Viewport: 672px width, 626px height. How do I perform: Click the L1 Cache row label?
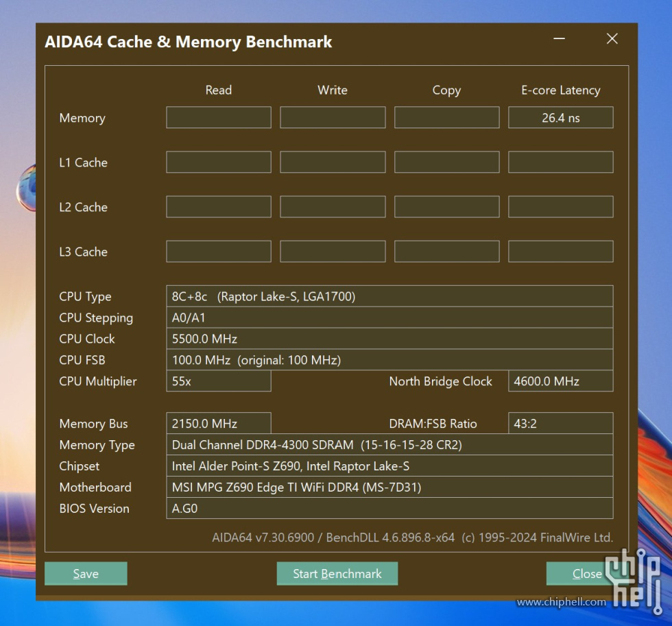tap(83, 162)
